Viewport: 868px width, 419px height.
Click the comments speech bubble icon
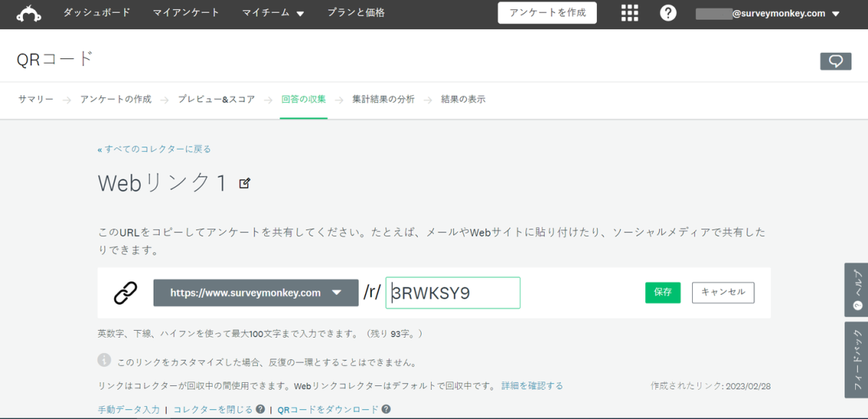point(835,61)
